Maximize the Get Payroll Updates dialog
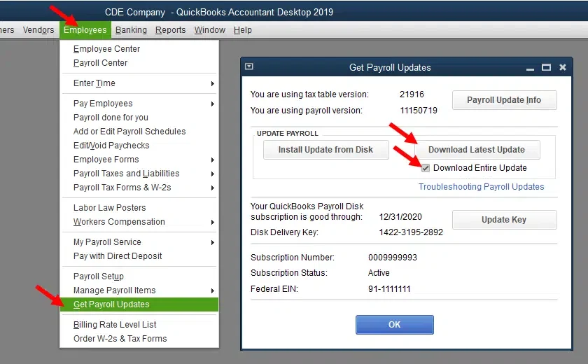This screenshot has width=588, height=364. [547, 67]
